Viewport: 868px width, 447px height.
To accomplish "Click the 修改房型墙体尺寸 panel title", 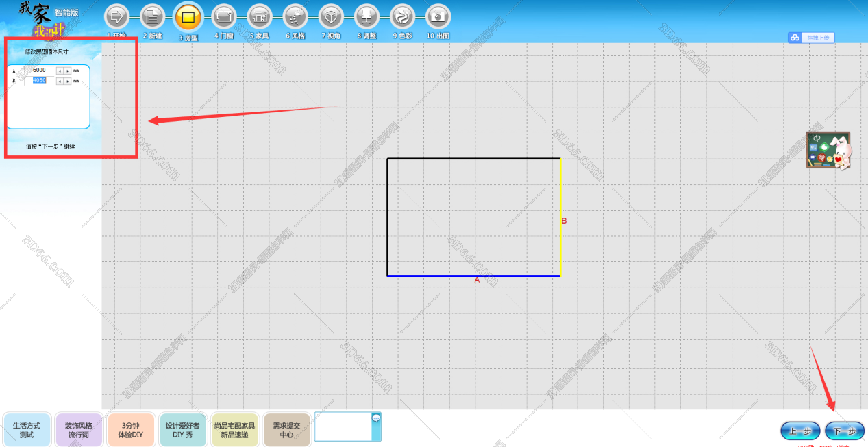I will pyautogui.click(x=47, y=51).
